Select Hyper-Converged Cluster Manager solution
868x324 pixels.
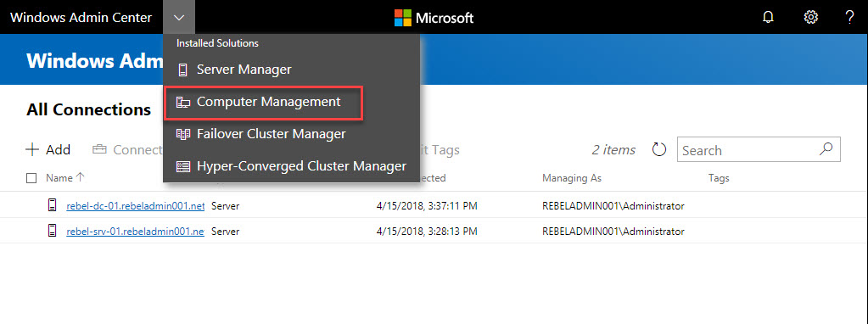point(291,166)
